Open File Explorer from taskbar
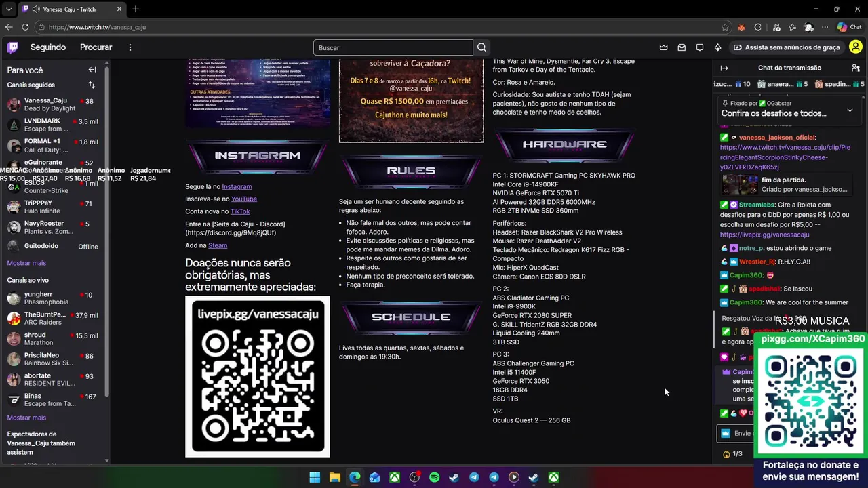868x488 pixels. click(x=334, y=478)
